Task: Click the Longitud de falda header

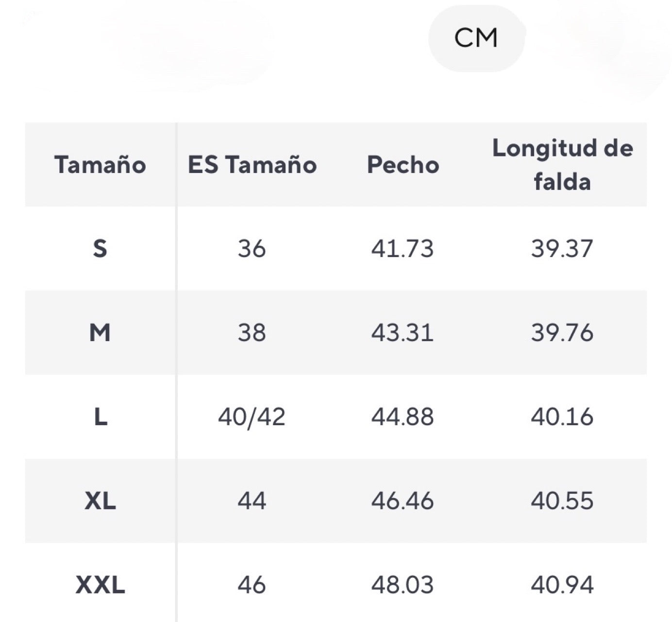Action: tap(562, 165)
